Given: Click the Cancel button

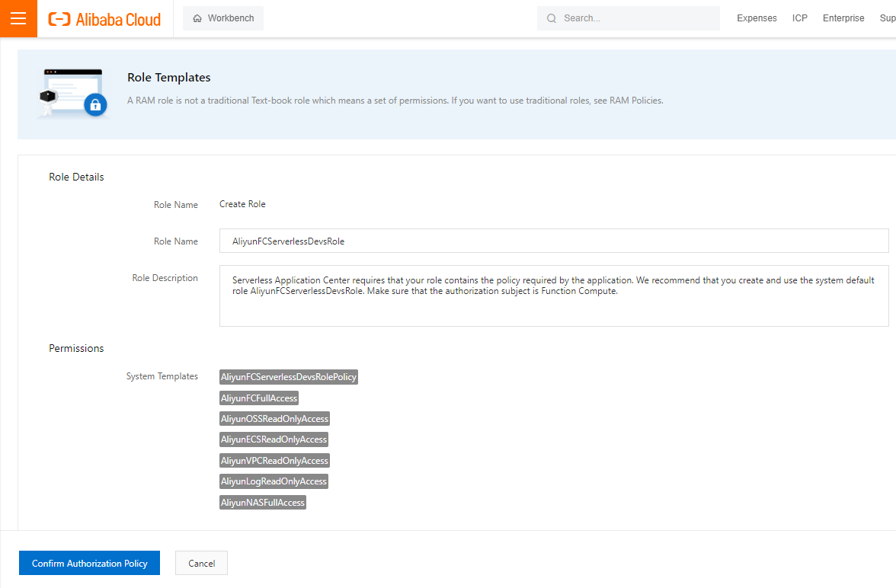Looking at the screenshot, I should tap(201, 563).
